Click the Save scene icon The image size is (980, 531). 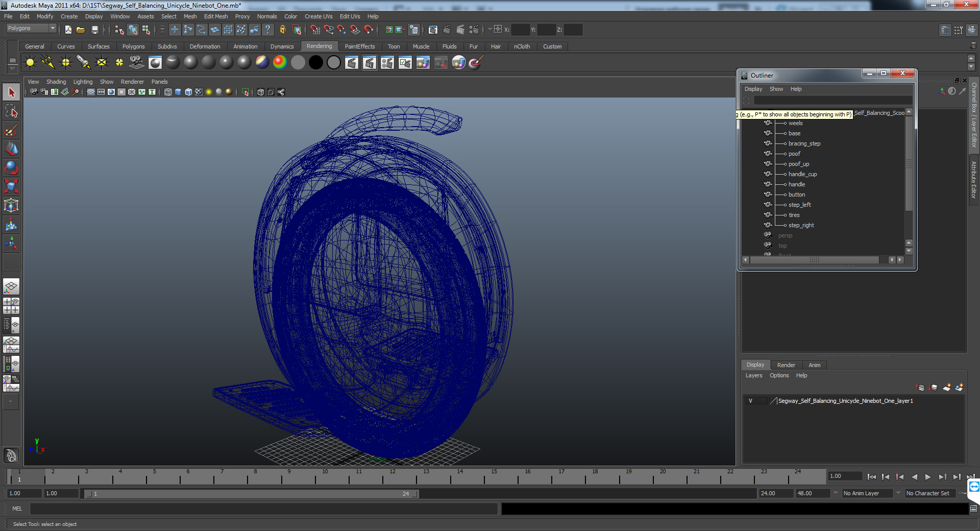[94, 30]
